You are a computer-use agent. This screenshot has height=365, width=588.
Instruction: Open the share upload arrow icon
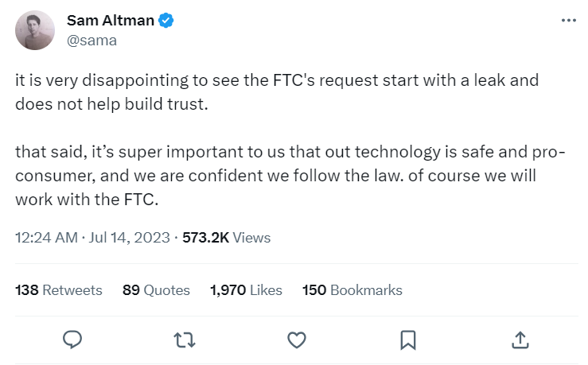(520, 340)
